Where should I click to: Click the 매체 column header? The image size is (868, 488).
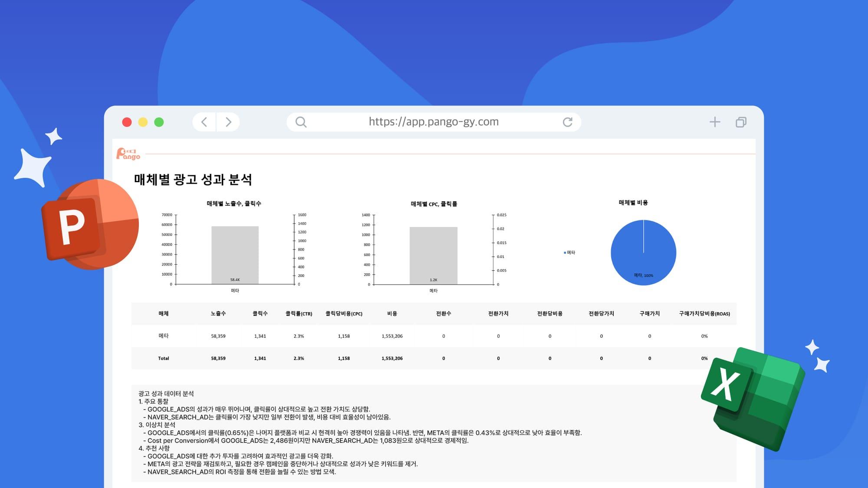[164, 314]
